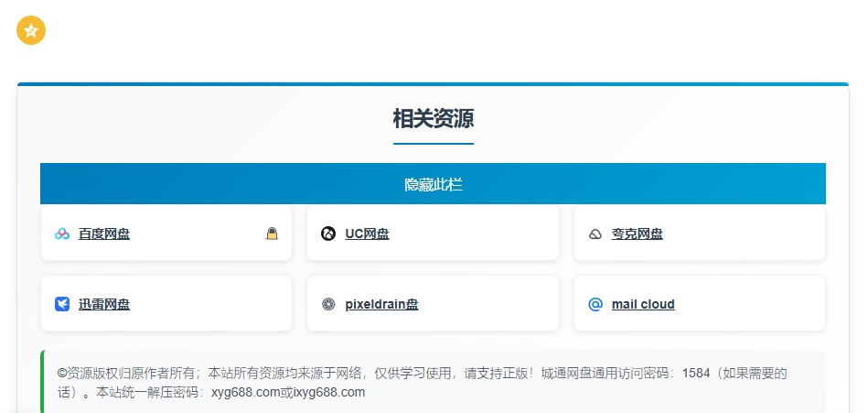
Task: Open the 夸克网盘 link
Action: point(638,234)
